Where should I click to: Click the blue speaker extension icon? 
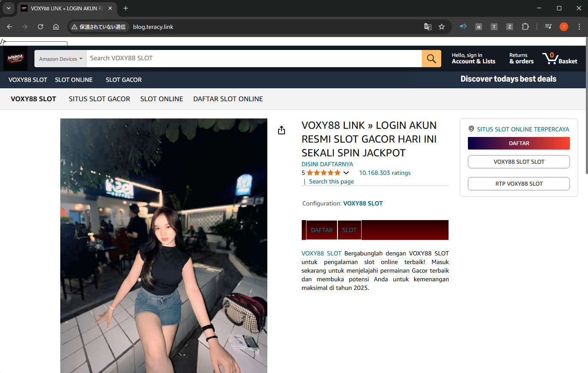coord(463,27)
